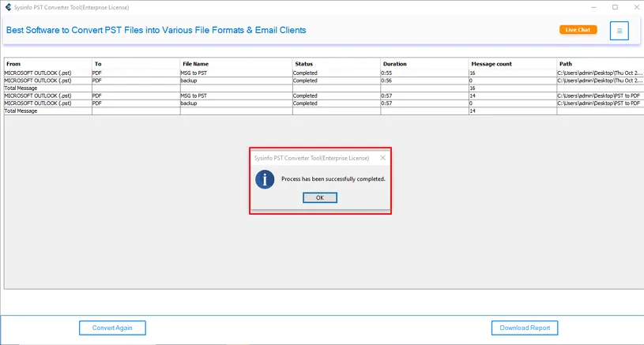
Task: Select path cell ending in Thu Oct in first row
Action: point(600,73)
